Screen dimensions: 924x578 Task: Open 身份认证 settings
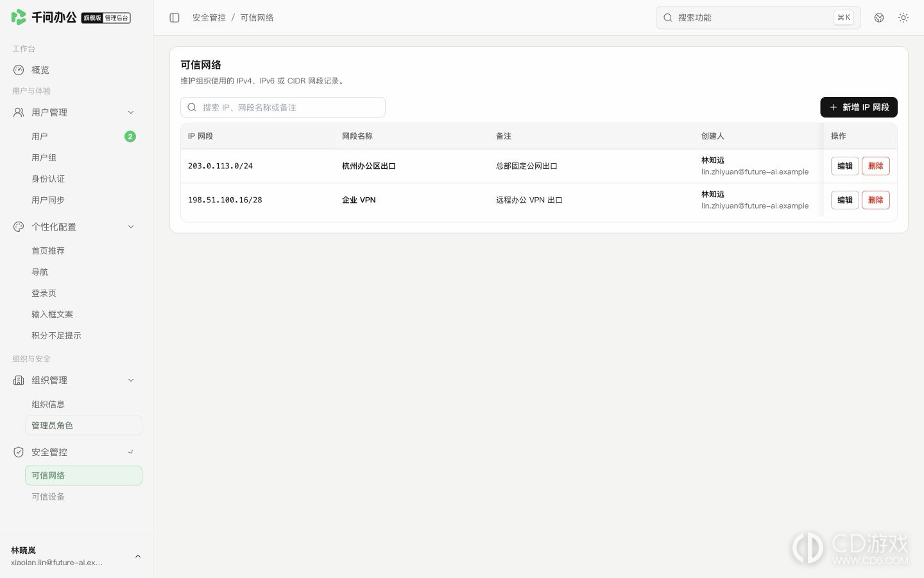pyautogui.click(x=83, y=179)
